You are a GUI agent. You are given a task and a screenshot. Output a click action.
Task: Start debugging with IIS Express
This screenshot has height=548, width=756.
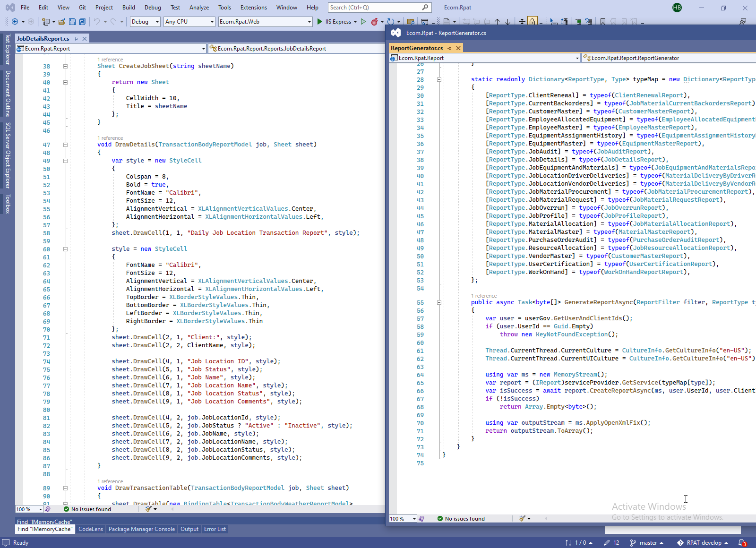point(334,22)
